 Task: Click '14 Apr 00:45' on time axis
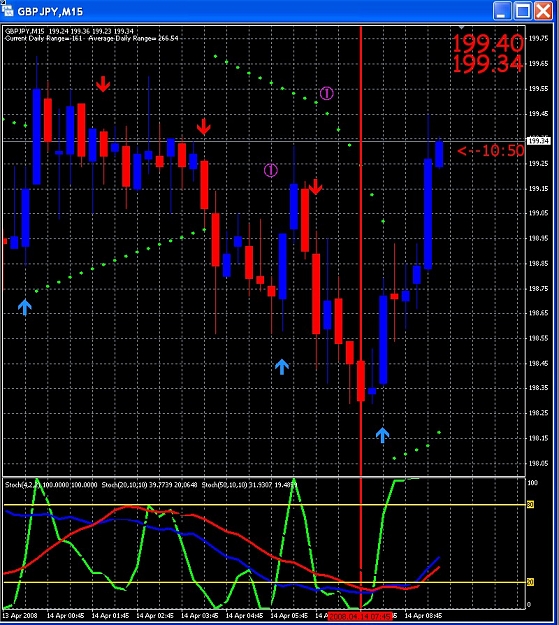(65, 615)
